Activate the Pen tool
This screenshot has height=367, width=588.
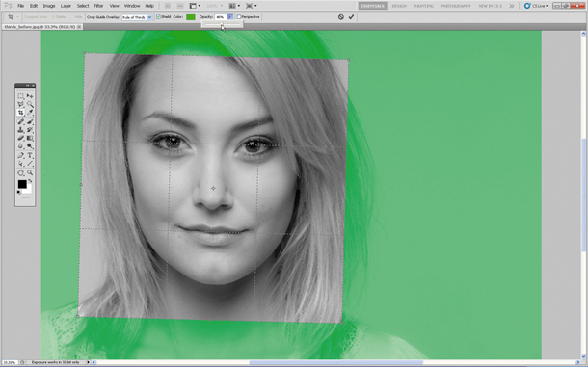[x=20, y=155]
